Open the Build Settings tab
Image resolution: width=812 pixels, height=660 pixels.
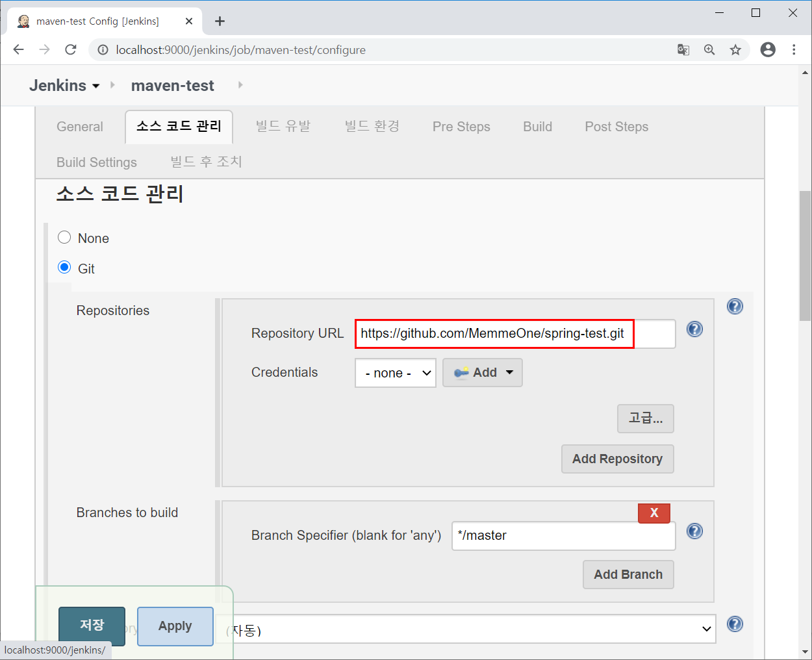click(x=97, y=162)
